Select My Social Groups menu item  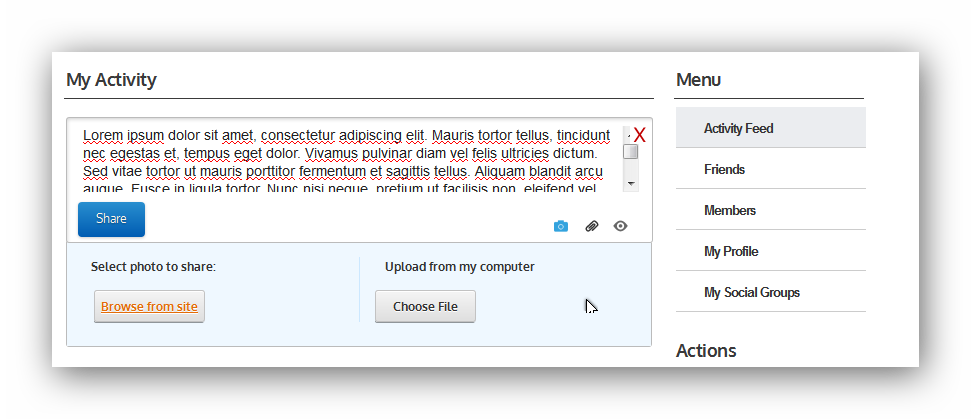point(770,292)
